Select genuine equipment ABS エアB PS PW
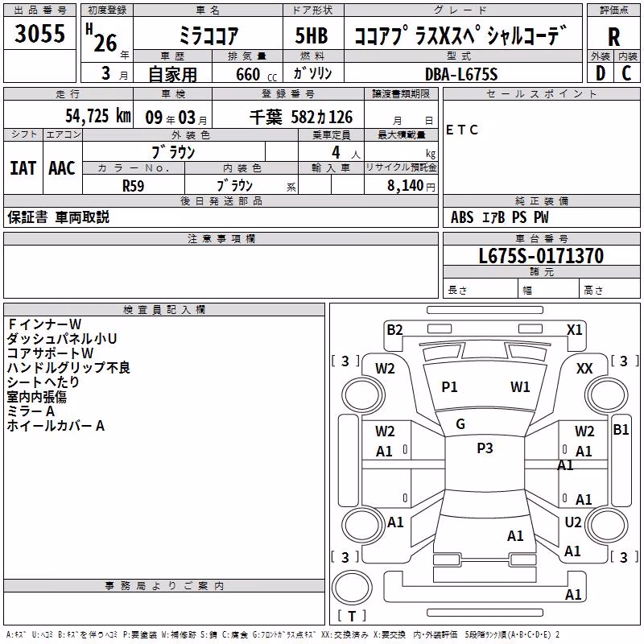This screenshot has height=644, width=644. [499, 217]
